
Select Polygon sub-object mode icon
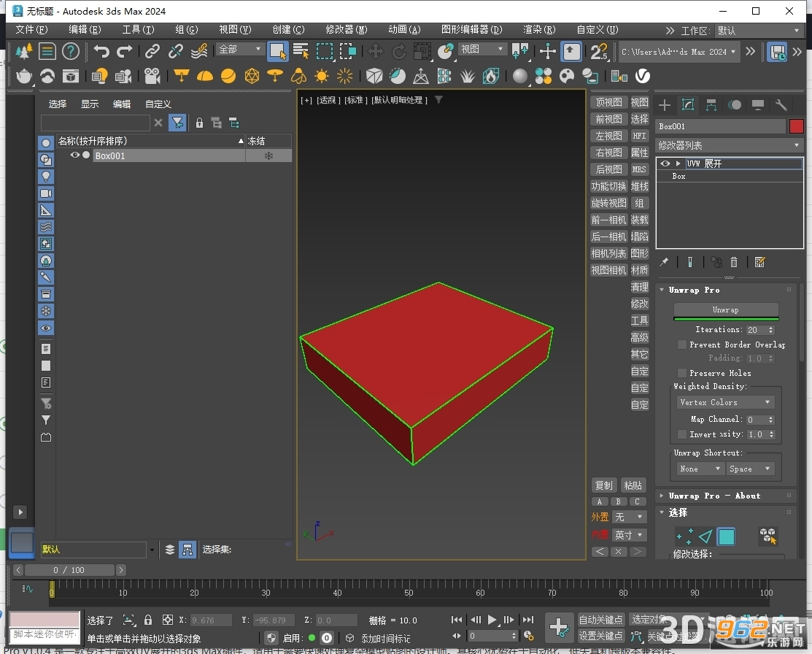[x=726, y=536]
